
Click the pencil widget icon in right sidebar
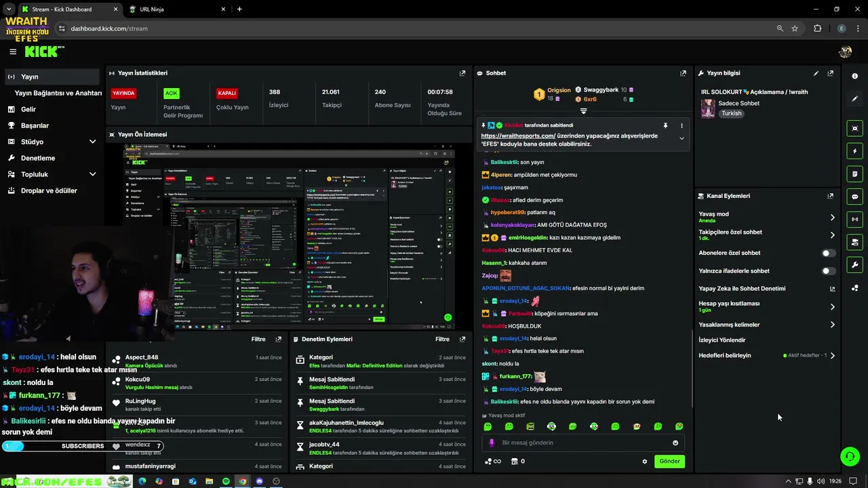click(854, 99)
